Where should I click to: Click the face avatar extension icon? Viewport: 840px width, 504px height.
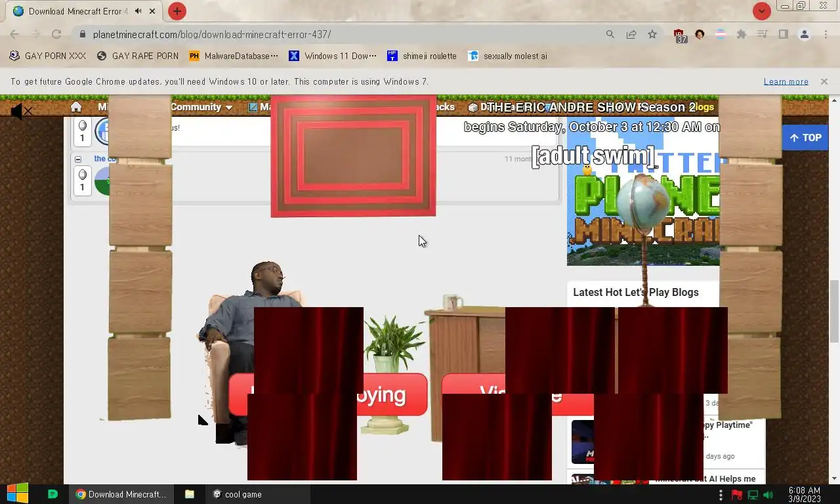(700, 34)
